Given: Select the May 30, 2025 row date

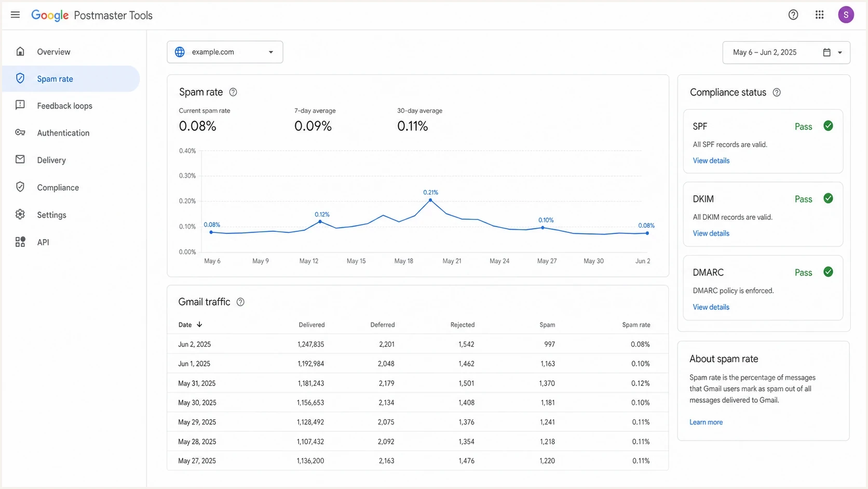Looking at the screenshot, I should (197, 403).
